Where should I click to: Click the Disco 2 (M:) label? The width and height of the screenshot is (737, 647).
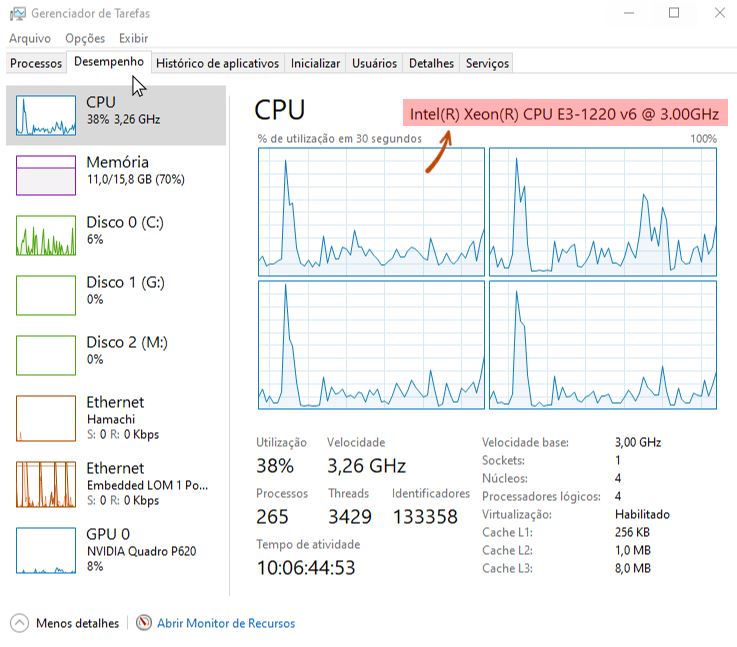tap(127, 342)
